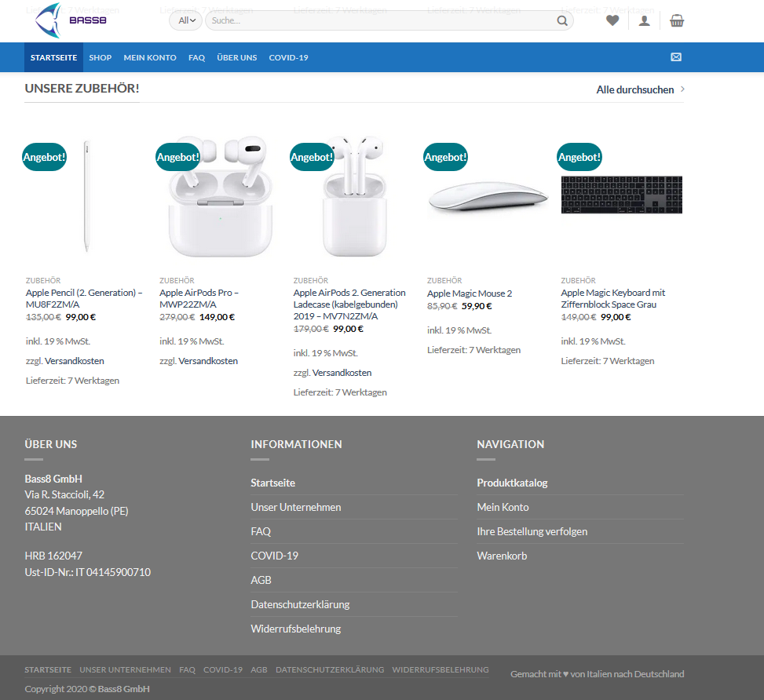Image resolution: width=764 pixels, height=700 pixels.
Task: Open Mein Konto in nav bar
Action: click(x=150, y=57)
